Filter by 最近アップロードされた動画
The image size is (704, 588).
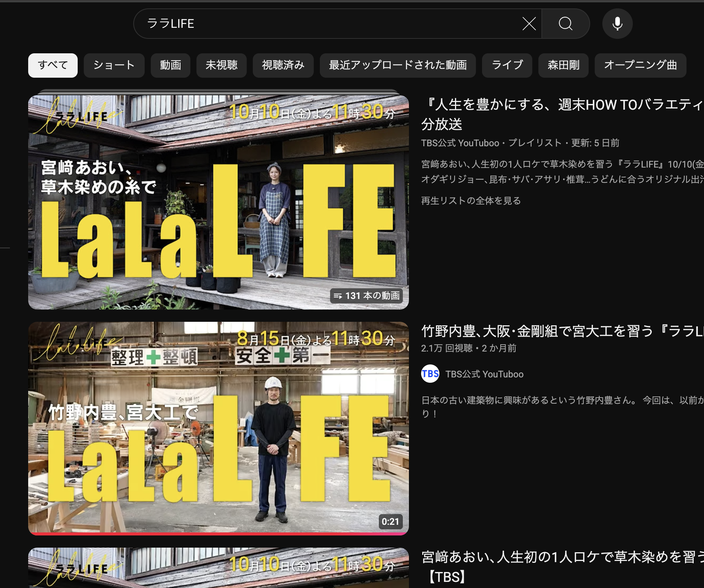click(x=397, y=66)
